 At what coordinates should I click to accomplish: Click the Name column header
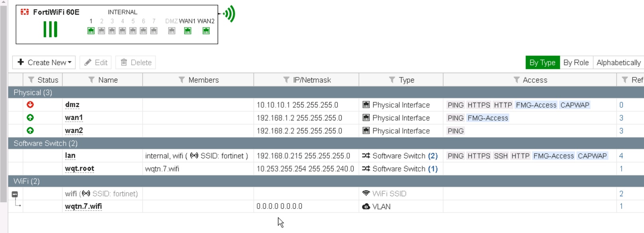pyautogui.click(x=108, y=80)
